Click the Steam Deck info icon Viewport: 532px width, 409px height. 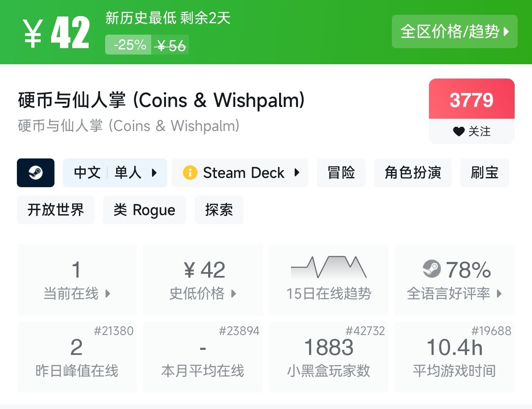click(x=190, y=173)
